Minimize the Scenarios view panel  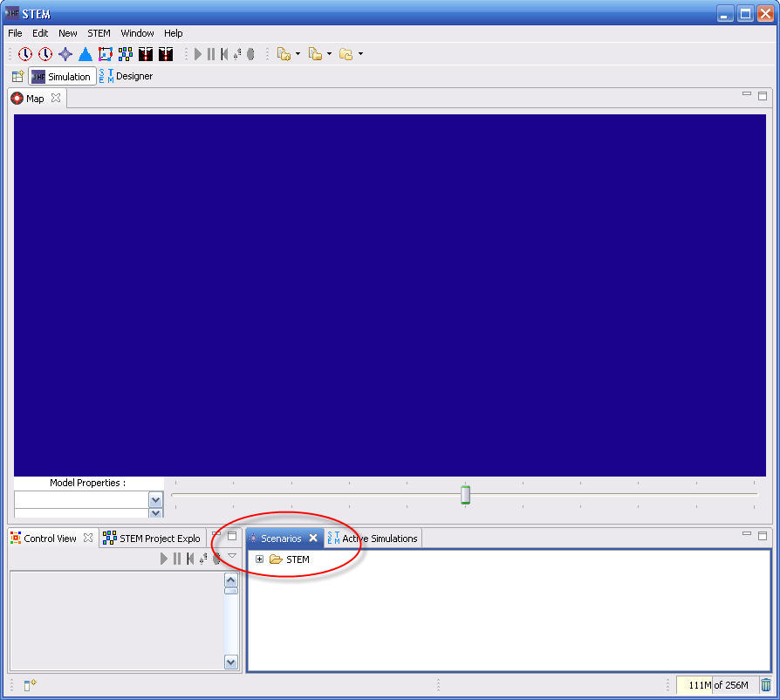tap(746, 533)
